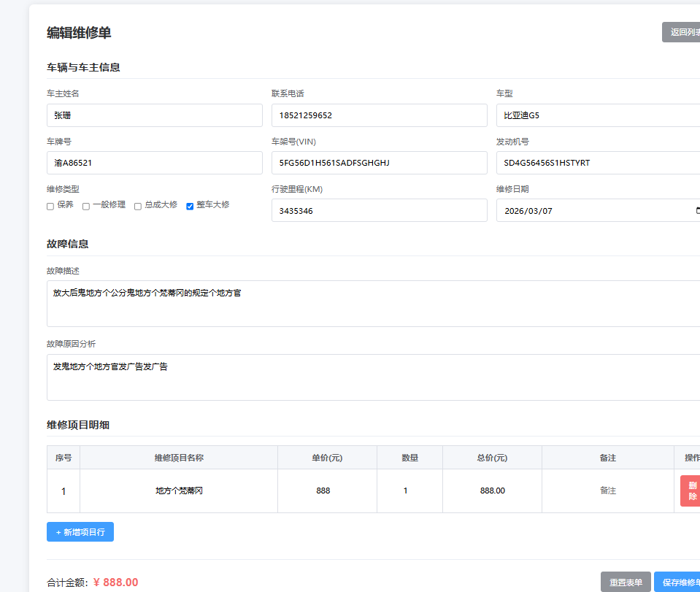Viewport: 700px width, 592px height.
Task: Uncheck the 整车大修 checkbox
Action: pyautogui.click(x=190, y=207)
